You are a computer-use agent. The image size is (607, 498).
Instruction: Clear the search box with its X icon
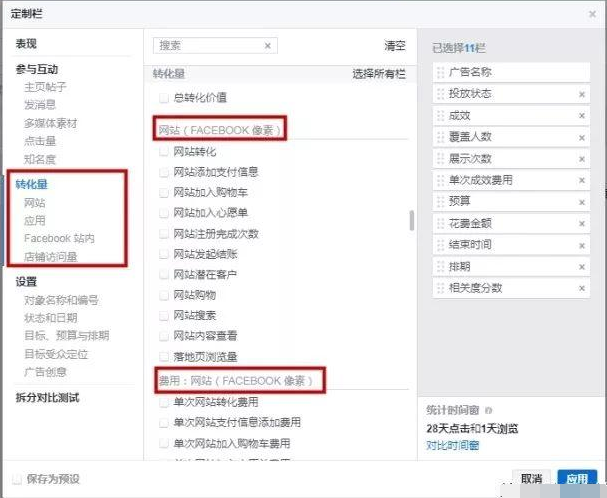267,46
